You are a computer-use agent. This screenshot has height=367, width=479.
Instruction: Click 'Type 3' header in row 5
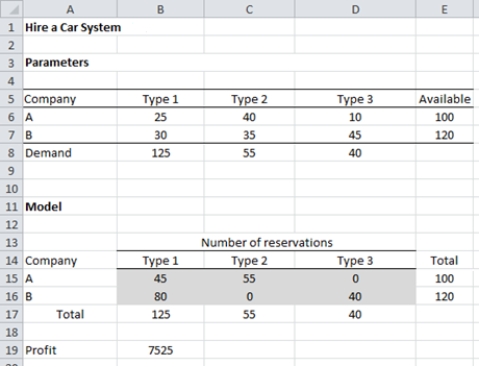click(x=355, y=99)
